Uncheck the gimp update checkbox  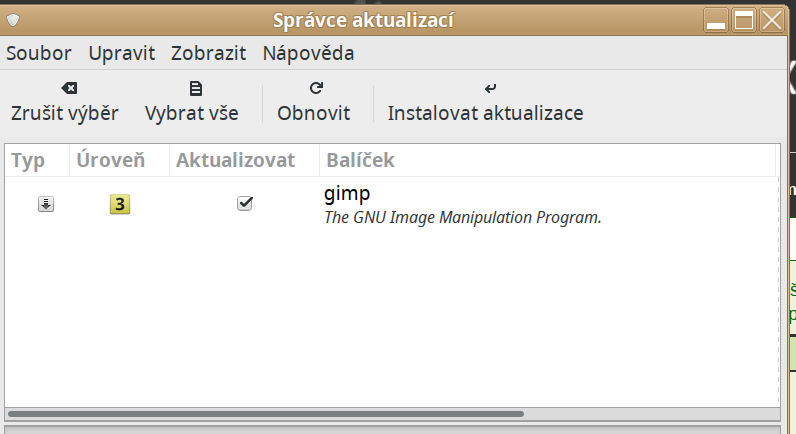(244, 203)
